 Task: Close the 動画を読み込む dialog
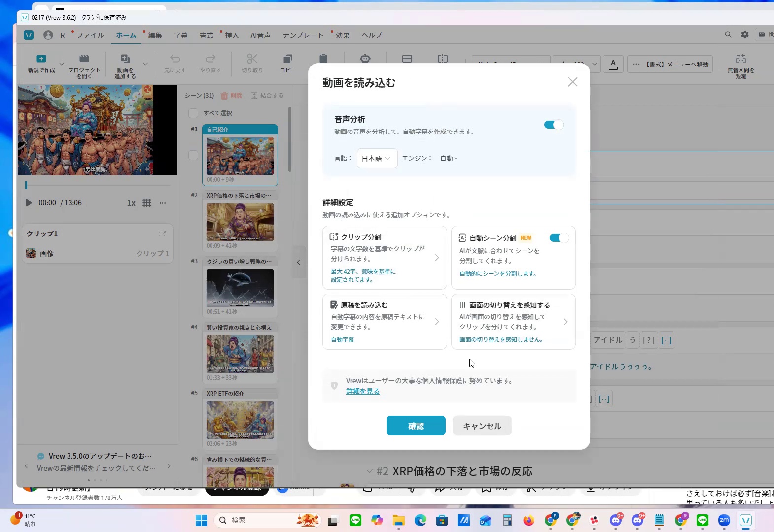pyautogui.click(x=572, y=82)
